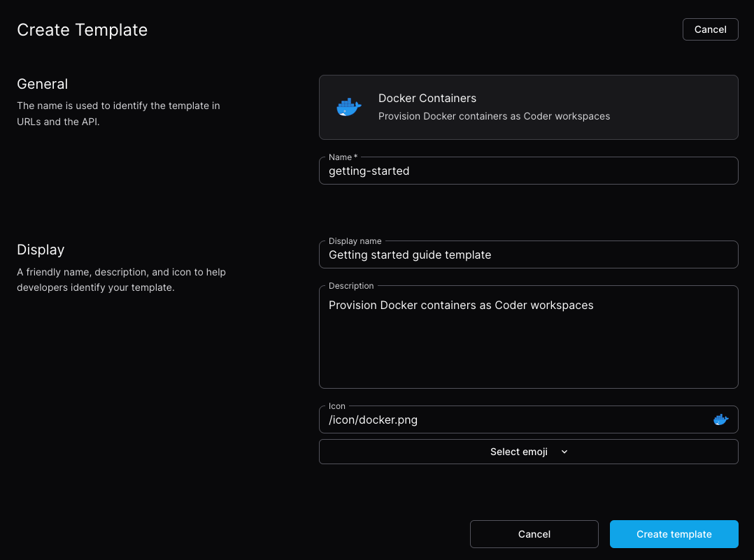
Task: Click the Cancel button at the top right
Action: [710, 29]
